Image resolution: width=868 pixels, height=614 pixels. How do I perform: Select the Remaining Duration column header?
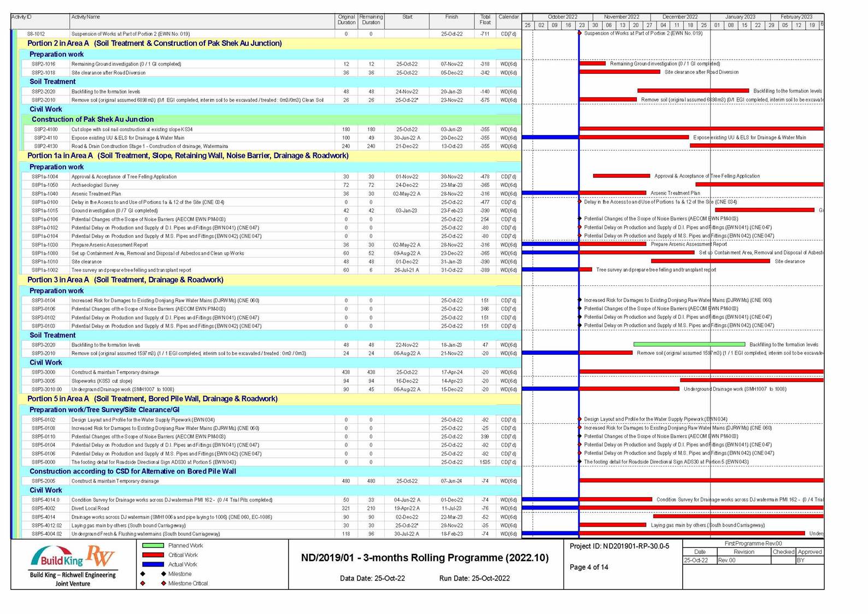tap(371, 21)
